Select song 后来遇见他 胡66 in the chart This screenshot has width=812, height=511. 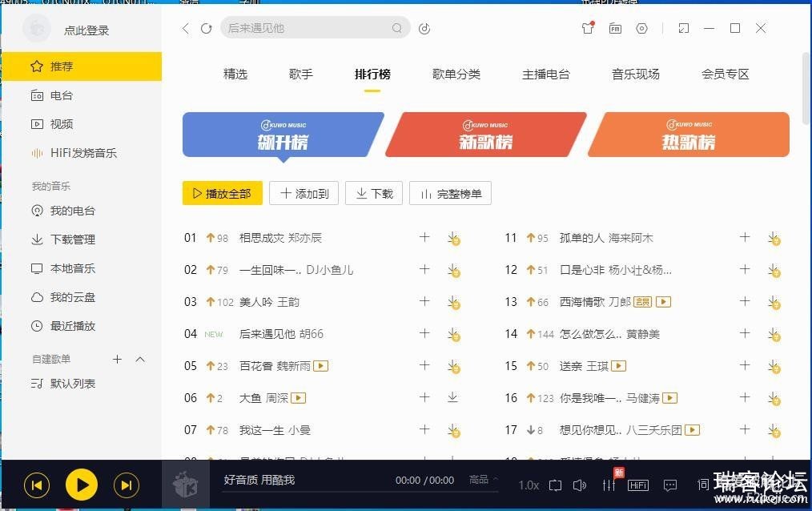coord(281,334)
